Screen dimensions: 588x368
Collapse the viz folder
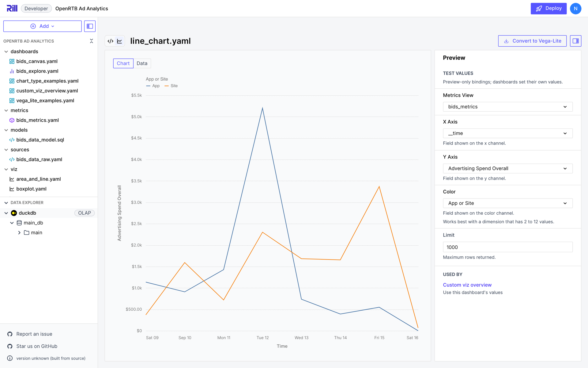click(6, 169)
